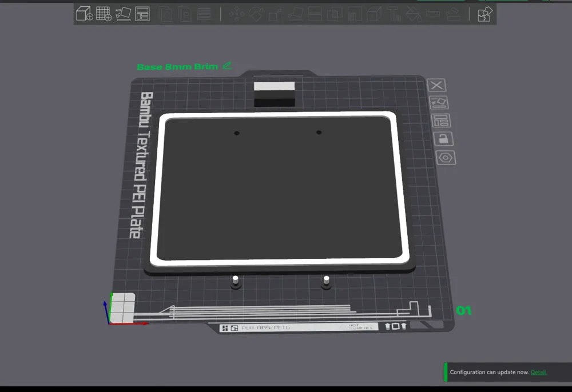The image size is (572, 392).
Task: Open the Color painting bucket tool
Action: click(414, 14)
